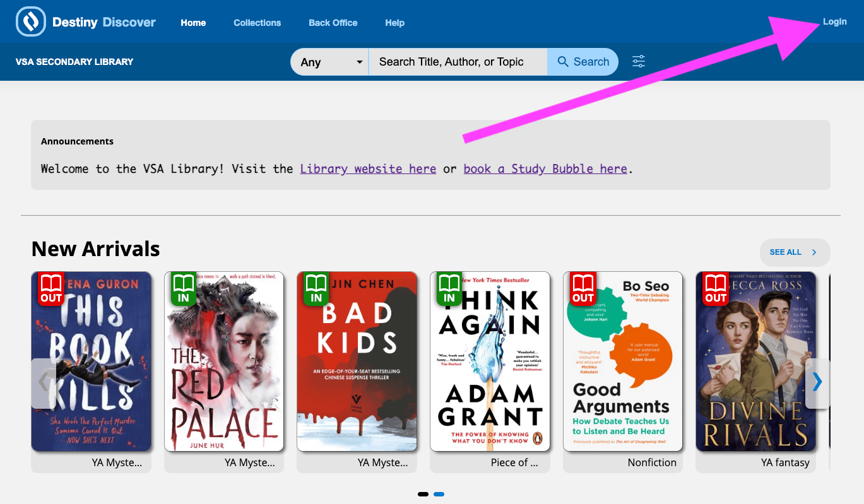The height and width of the screenshot is (504, 864).
Task: Click the Destiny Discover logo icon
Action: click(x=30, y=21)
